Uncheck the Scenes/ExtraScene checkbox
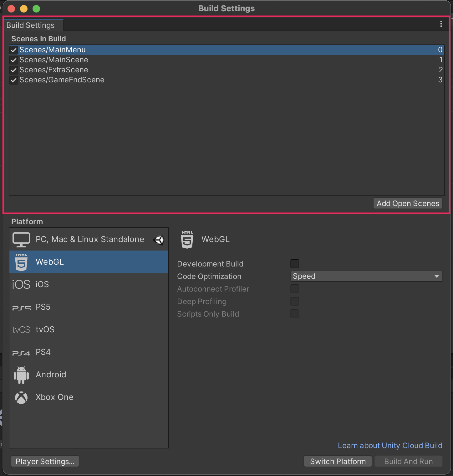 pyautogui.click(x=14, y=70)
